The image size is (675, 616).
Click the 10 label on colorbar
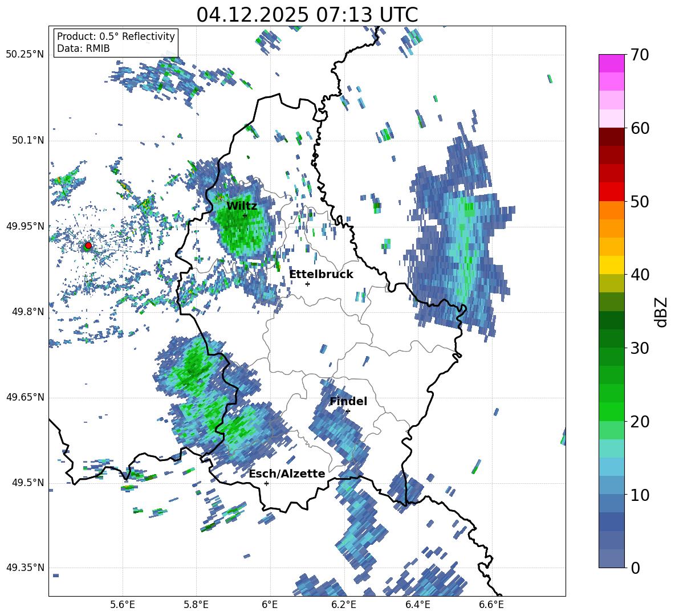click(x=640, y=495)
